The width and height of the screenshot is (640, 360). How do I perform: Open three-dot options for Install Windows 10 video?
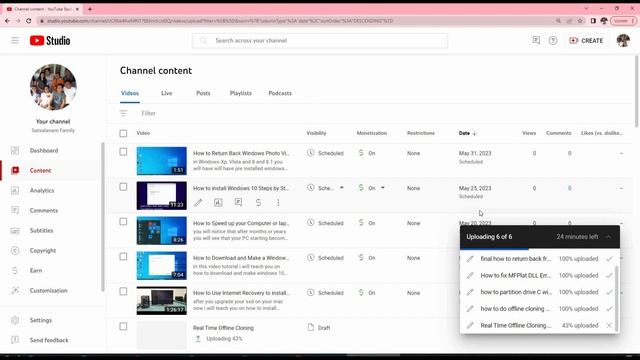[278, 202]
